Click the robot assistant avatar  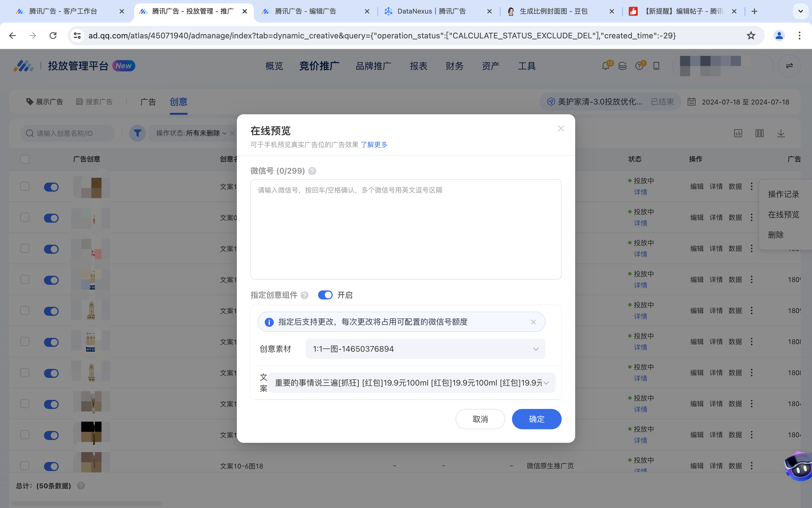click(x=798, y=466)
